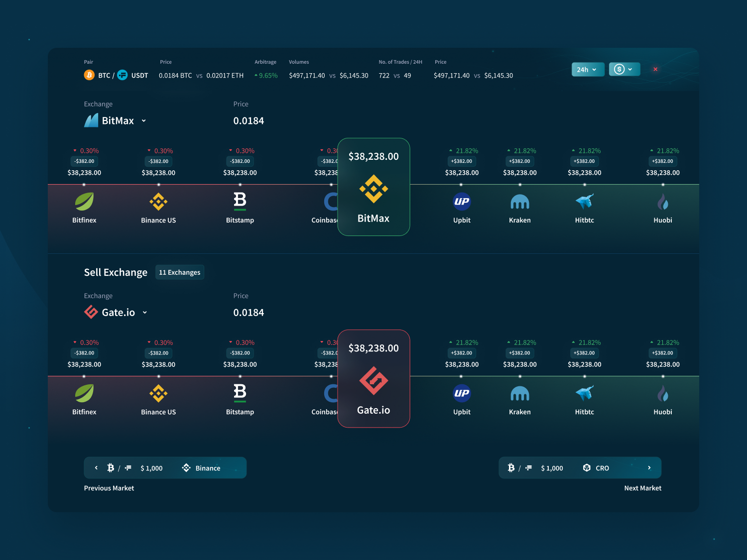The width and height of the screenshot is (747, 560).
Task: Open the 24h timeframe dropdown
Action: pyautogui.click(x=588, y=69)
